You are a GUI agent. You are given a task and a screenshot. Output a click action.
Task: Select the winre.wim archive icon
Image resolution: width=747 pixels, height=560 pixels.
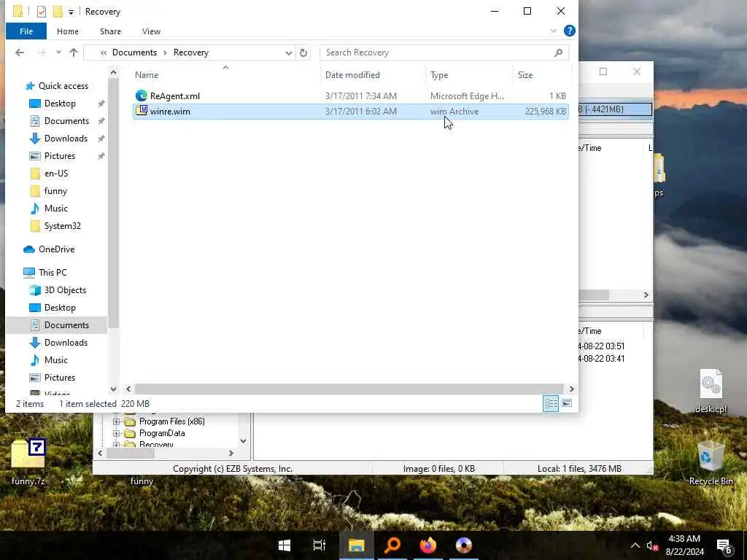pyautogui.click(x=141, y=111)
